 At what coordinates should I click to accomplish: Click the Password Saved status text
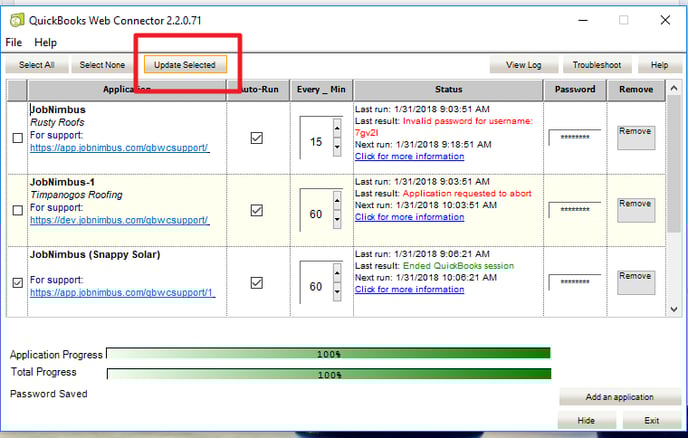[x=49, y=394]
